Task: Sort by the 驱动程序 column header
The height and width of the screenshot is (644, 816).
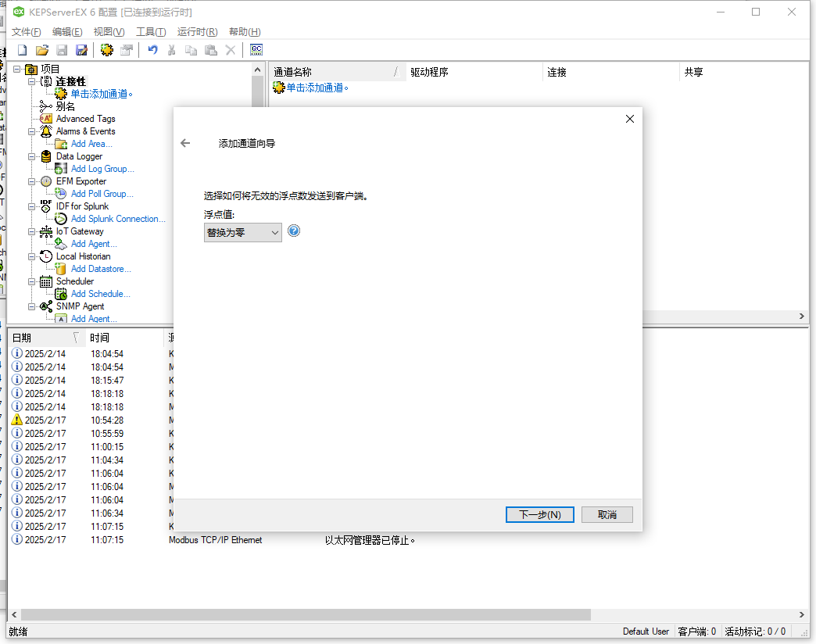Action: click(x=474, y=72)
